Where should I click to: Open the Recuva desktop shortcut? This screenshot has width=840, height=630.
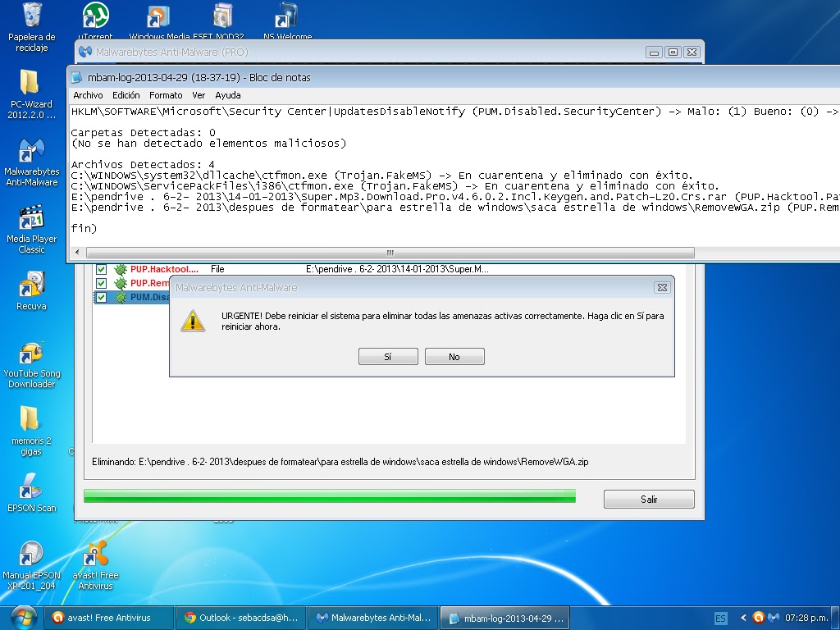click(31, 291)
